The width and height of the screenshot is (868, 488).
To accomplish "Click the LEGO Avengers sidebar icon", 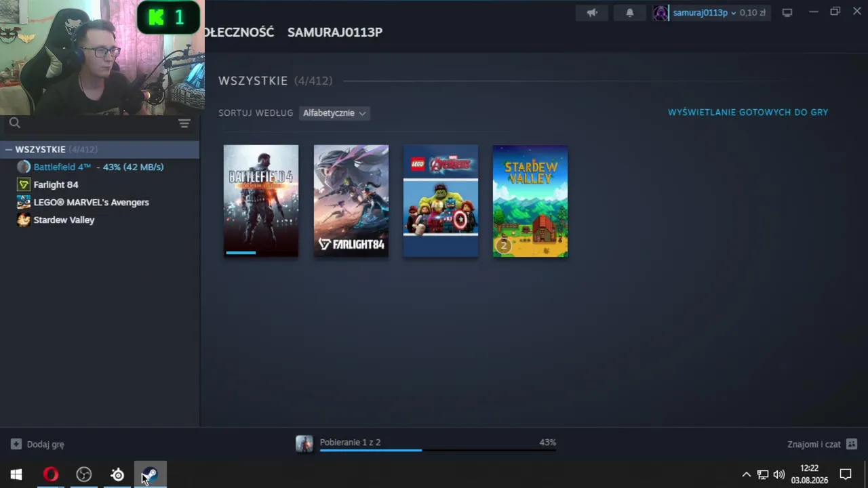I will 24,202.
